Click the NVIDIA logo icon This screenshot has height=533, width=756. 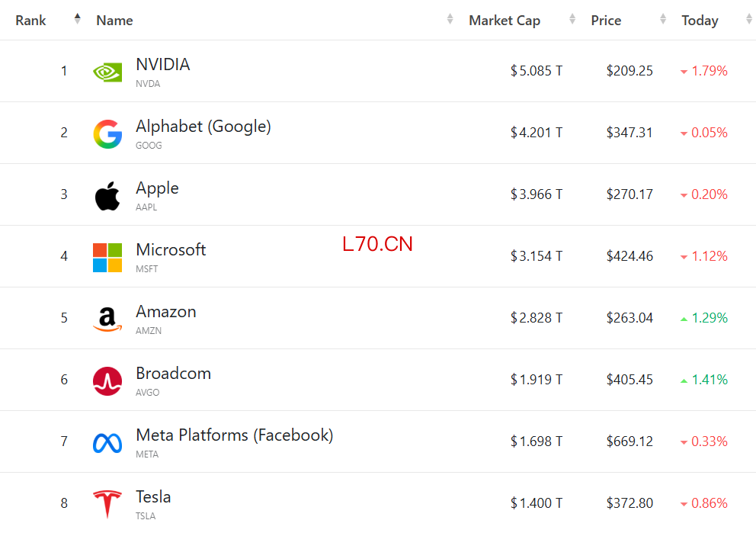click(107, 72)
